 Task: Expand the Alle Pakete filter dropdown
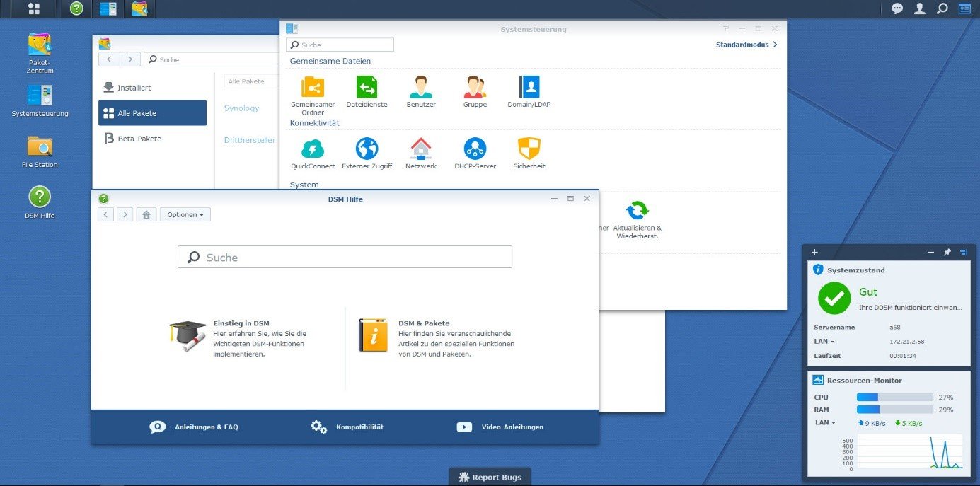tap(252, 81)
